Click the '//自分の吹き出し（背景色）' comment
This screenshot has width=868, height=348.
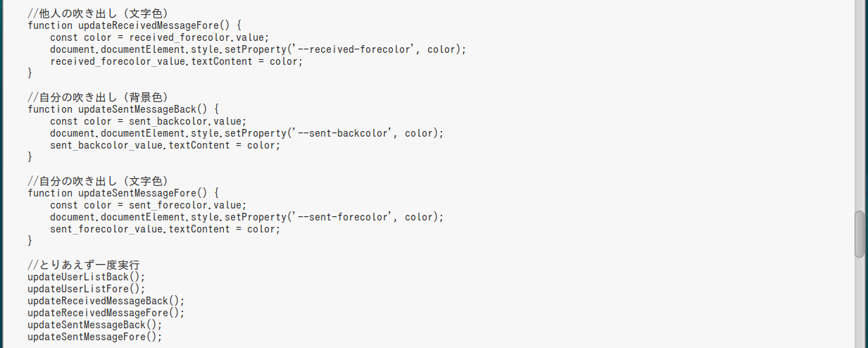click(x=97, y=97)
